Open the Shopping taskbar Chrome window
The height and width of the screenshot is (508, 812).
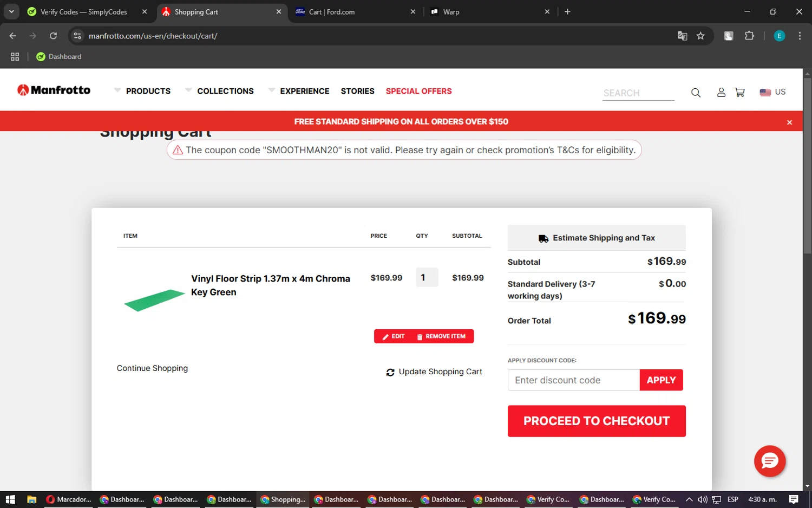point(283,499)
